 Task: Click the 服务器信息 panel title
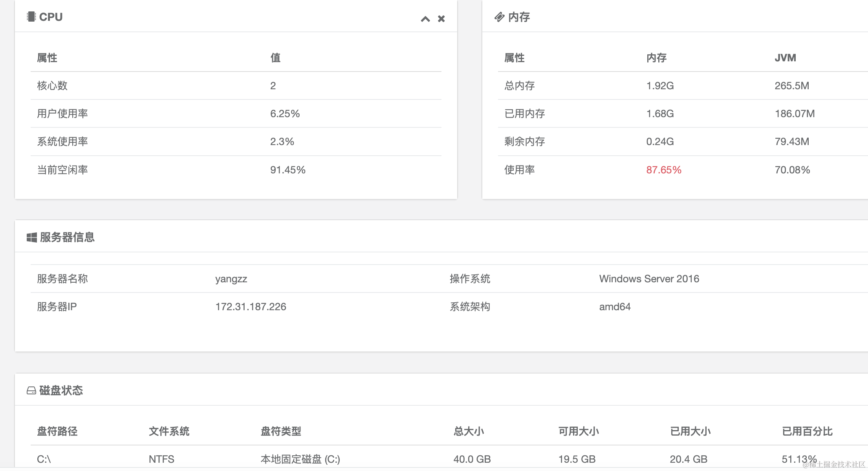click(67, 237)
